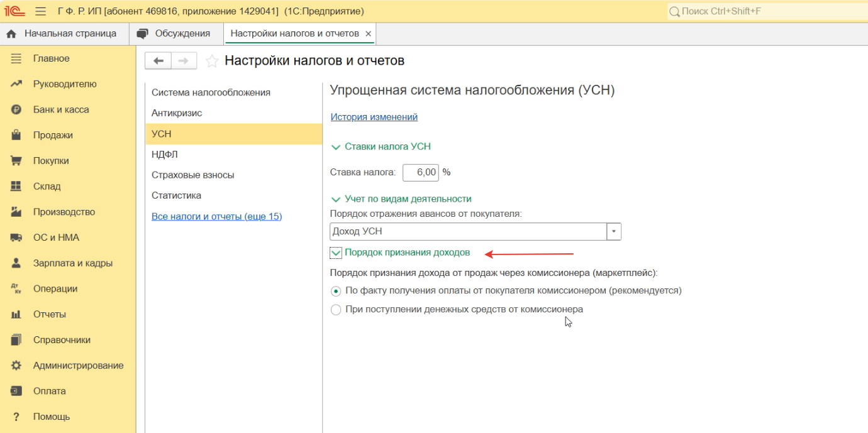This screenshot has height=433, width=868.
Task: Click the Администрирование gear icon
Action: point(16,365)
